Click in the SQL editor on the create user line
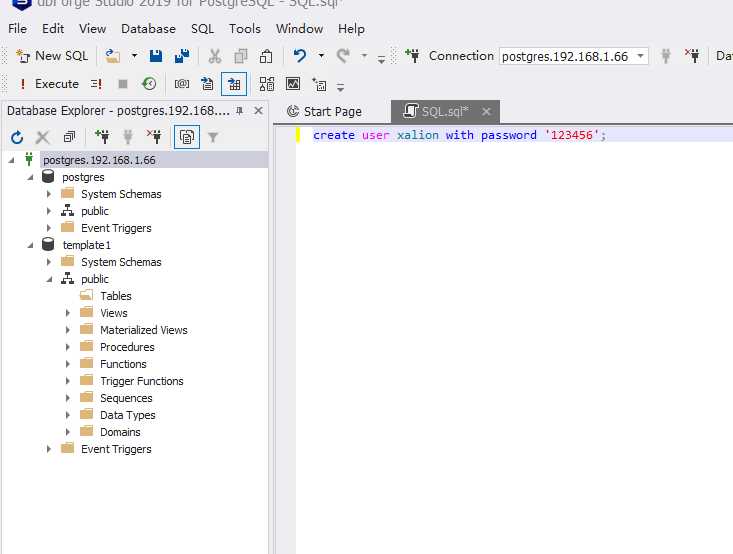 click(x=459, y=135)
